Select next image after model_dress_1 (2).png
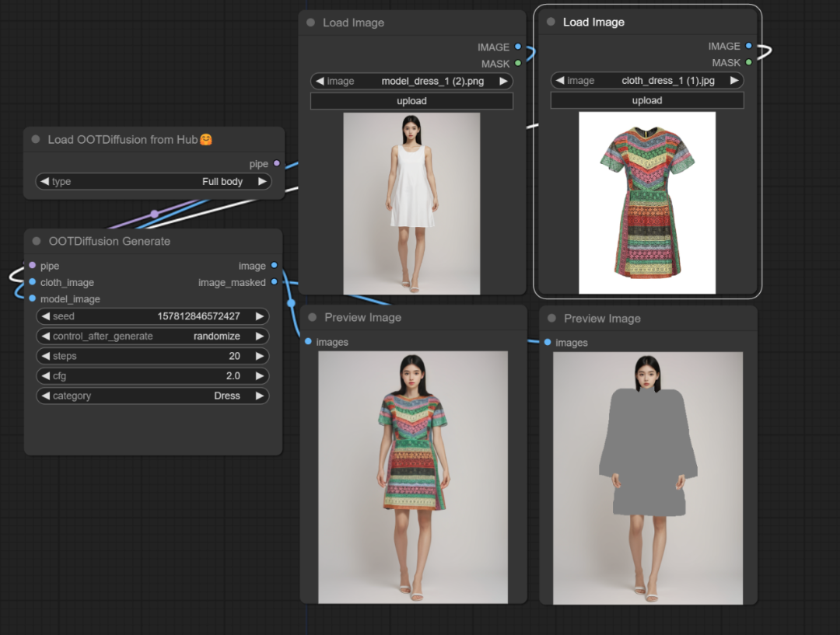This screenshot has width=840, height=635. point(503,81)
